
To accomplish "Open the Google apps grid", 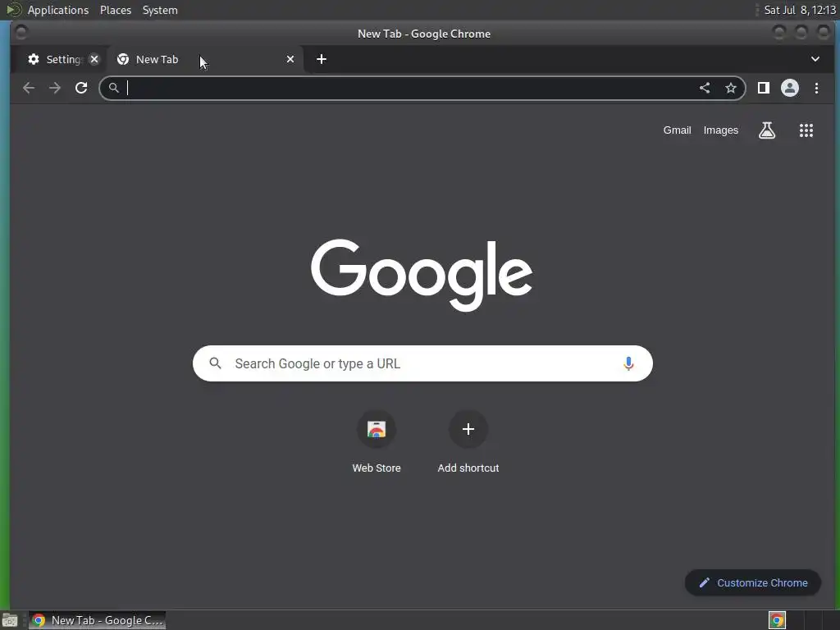I will coord(806,130).
